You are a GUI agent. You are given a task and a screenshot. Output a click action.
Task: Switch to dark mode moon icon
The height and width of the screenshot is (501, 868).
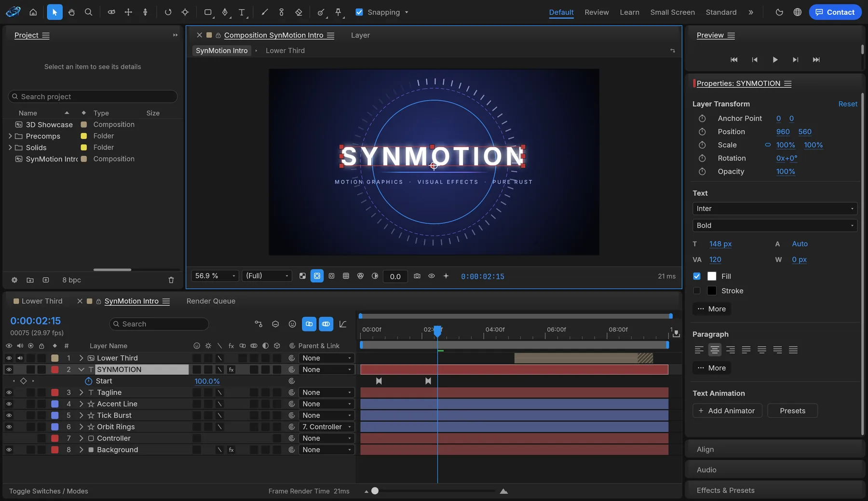[779, 12]
